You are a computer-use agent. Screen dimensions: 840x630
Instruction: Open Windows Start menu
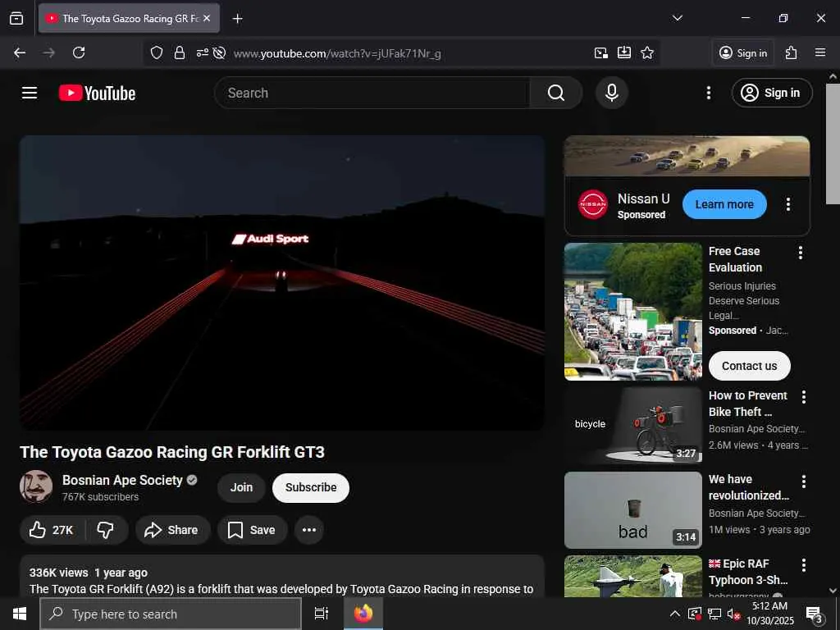pyautogui.click(x=20, y=614)
